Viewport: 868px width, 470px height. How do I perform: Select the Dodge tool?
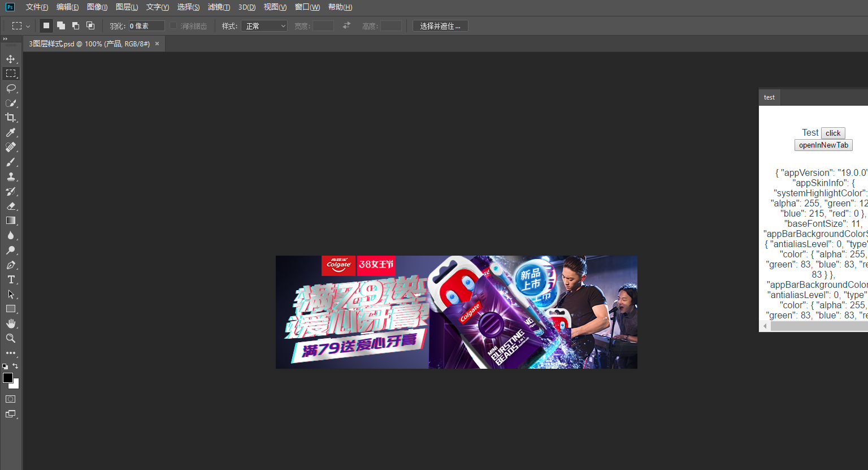click(11, 250)
